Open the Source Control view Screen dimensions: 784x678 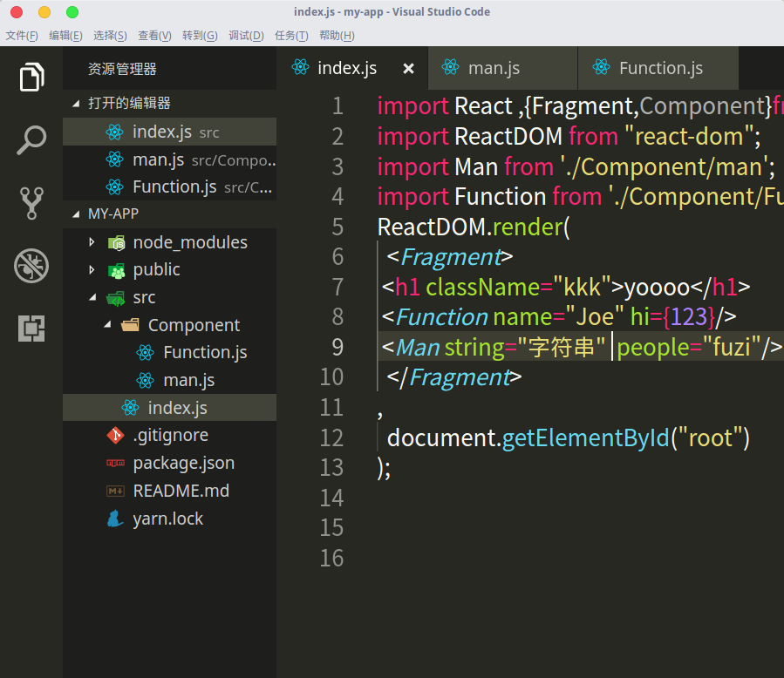coord(31,203)
